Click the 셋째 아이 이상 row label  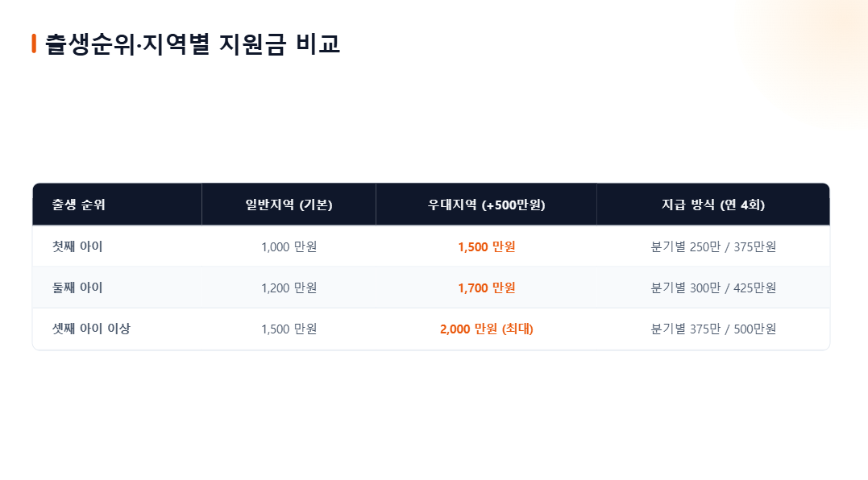click(91, 329)
